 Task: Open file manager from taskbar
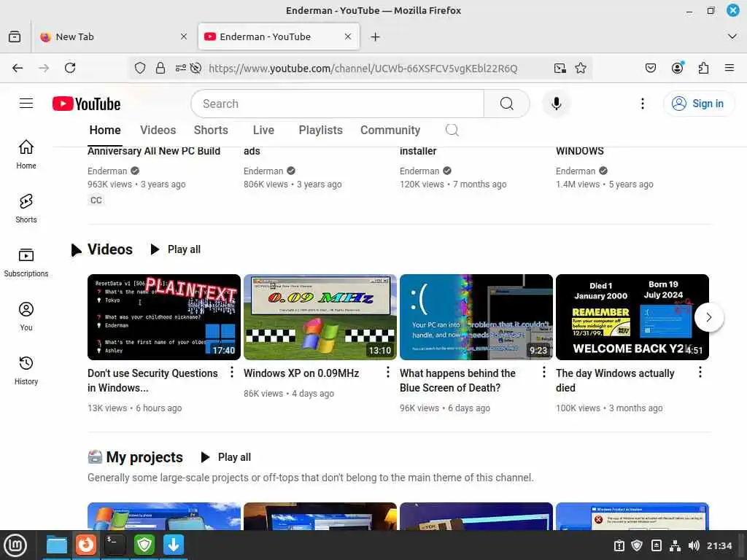click(x=57, y=545)
